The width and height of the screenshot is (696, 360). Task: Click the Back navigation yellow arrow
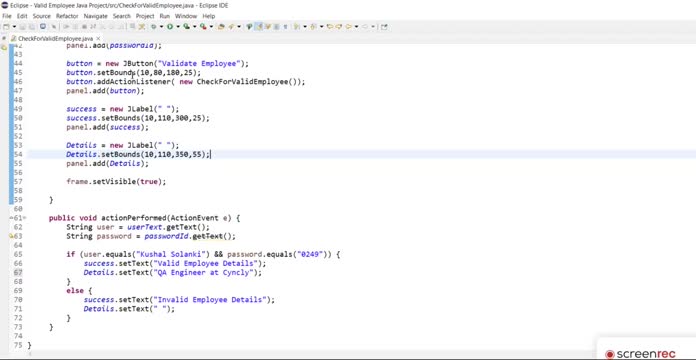[x=329, y=27]
